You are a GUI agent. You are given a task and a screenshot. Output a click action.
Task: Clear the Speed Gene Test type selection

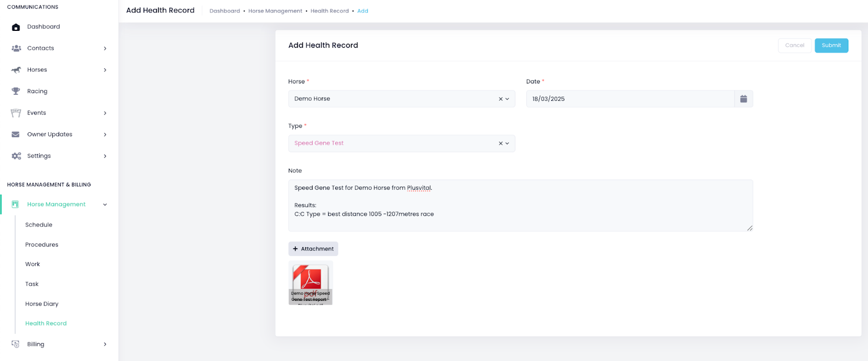500,144
